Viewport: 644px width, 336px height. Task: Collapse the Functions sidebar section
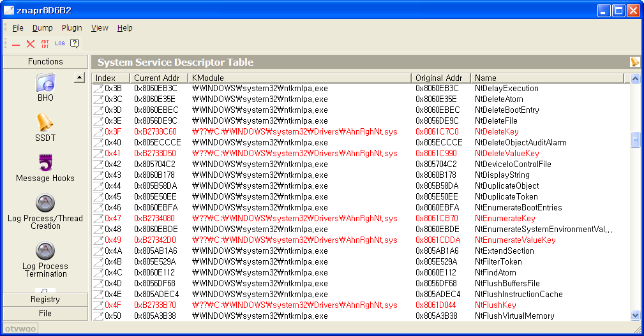tap(45, 62)
